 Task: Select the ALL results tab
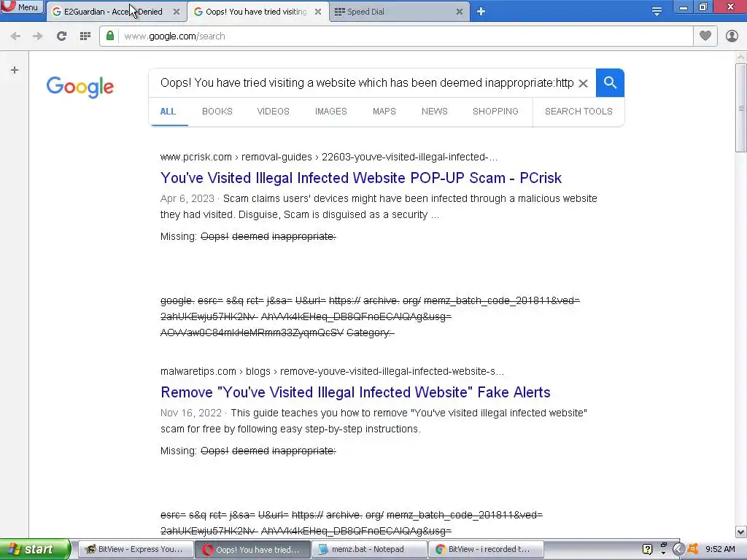(169, 112)
